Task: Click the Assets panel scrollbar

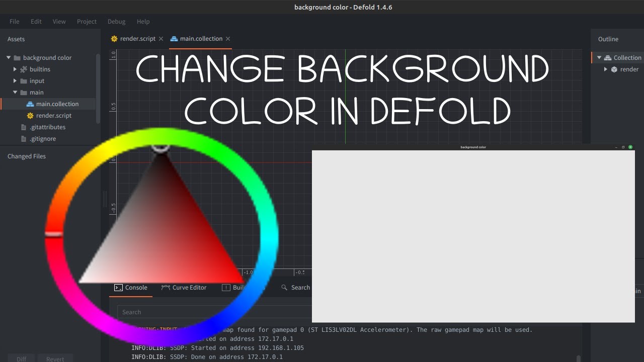Action: [98, 88]
